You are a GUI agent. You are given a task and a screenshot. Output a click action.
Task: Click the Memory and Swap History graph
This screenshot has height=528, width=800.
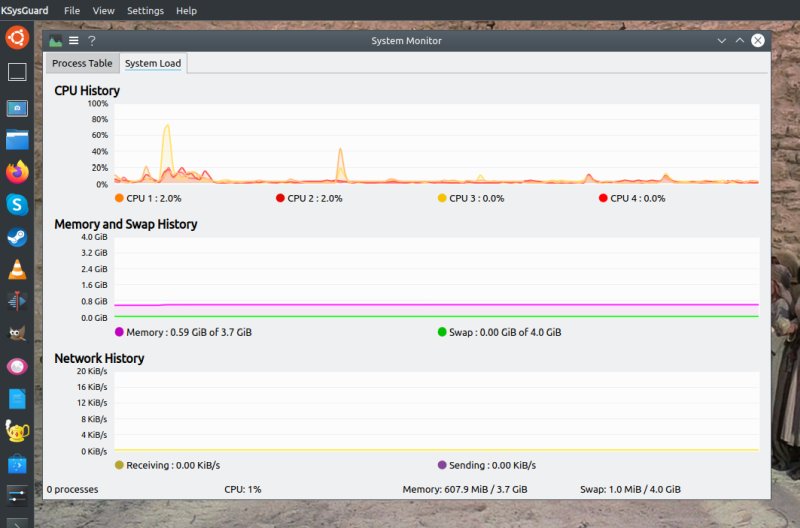[x=437, y=278]
